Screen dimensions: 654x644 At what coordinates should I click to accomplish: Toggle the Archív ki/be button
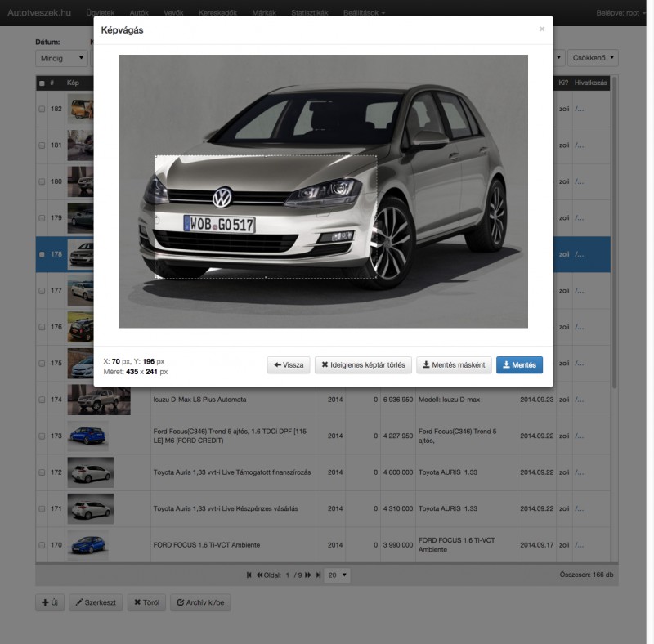pos(201,603)
